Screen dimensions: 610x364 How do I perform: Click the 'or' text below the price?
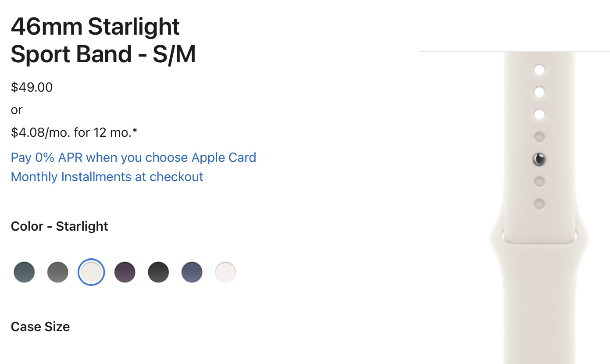tap(17, 110)
